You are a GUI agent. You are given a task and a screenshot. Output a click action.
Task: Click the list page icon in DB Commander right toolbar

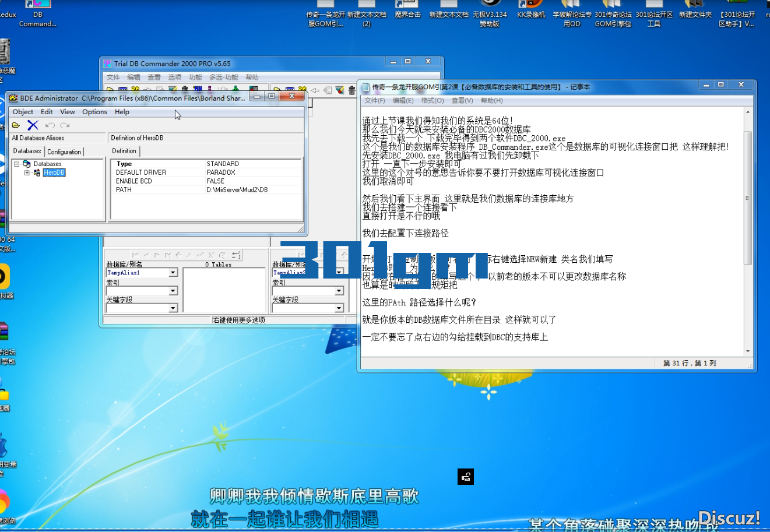[327, 90]
